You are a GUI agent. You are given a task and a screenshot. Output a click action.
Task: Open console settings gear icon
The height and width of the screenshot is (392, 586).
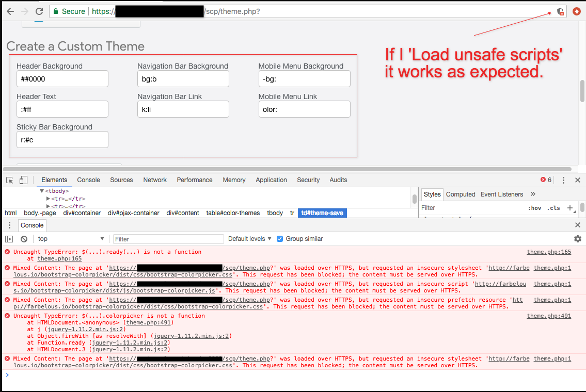[578, 239]
